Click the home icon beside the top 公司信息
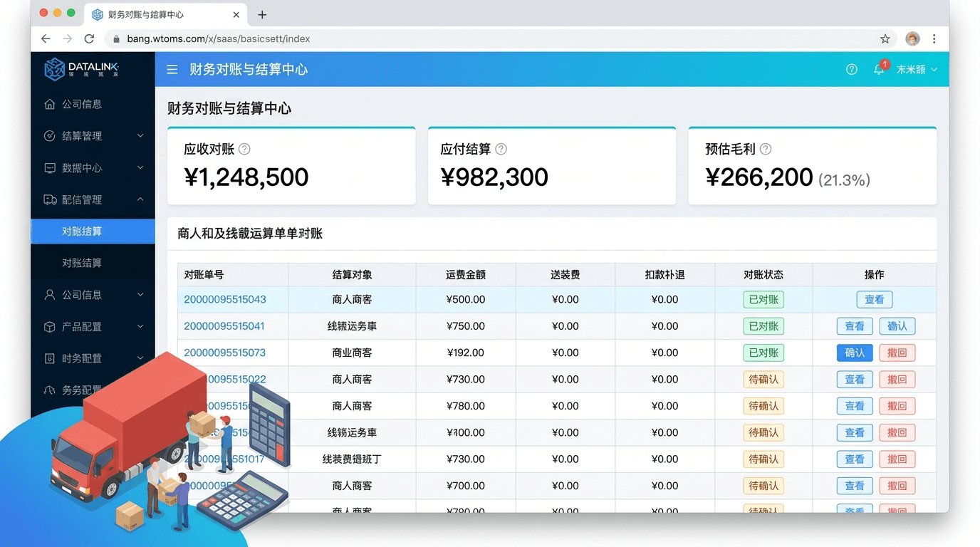980x547 pixels. (x=50, y=104)
